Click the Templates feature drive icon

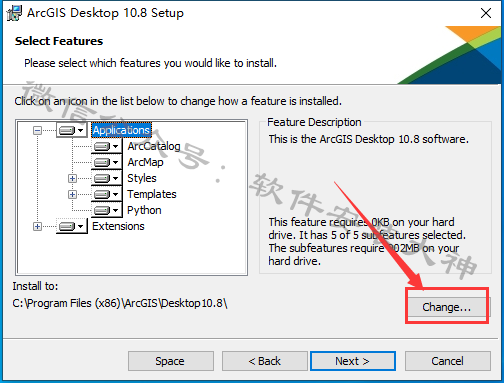click(x=106, y=194)
